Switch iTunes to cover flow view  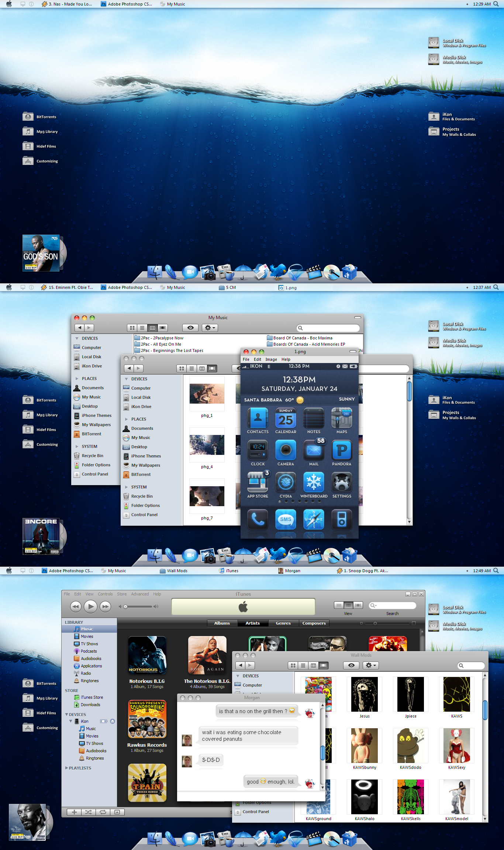click(x=358, y=605)
